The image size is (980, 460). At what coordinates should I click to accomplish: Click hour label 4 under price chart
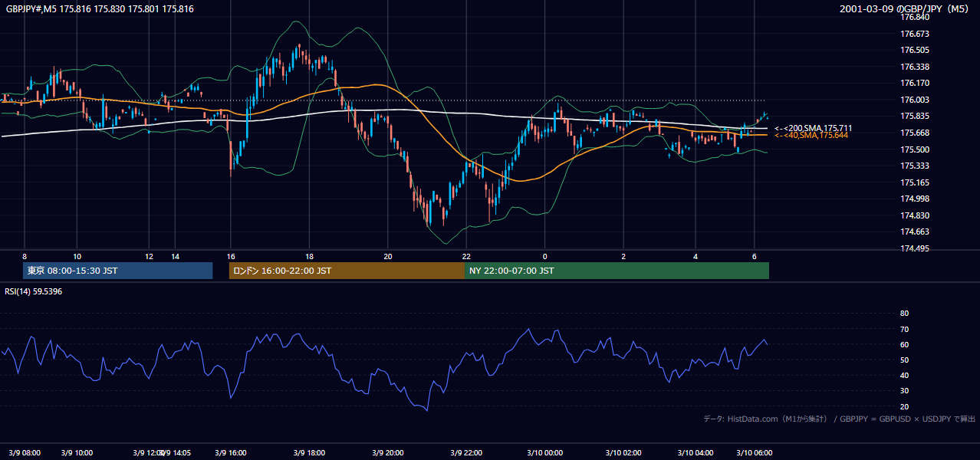coord(696,256)
